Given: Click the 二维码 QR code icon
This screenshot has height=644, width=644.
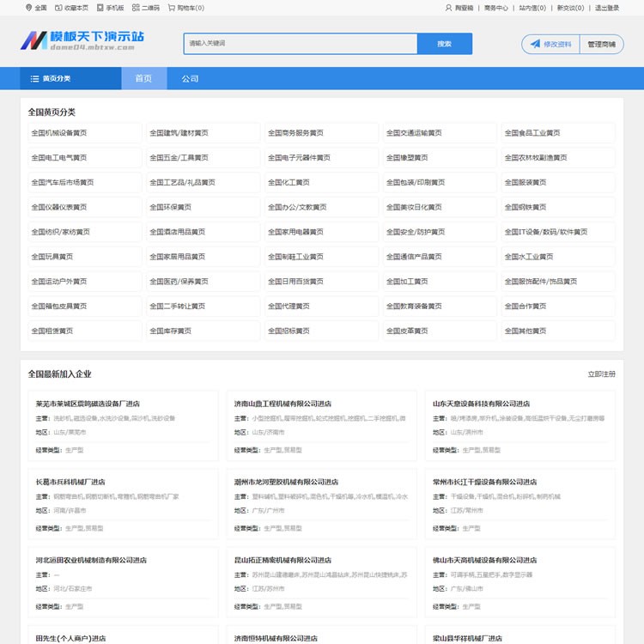Looking at the screenshot, I should tap(136, 8).
